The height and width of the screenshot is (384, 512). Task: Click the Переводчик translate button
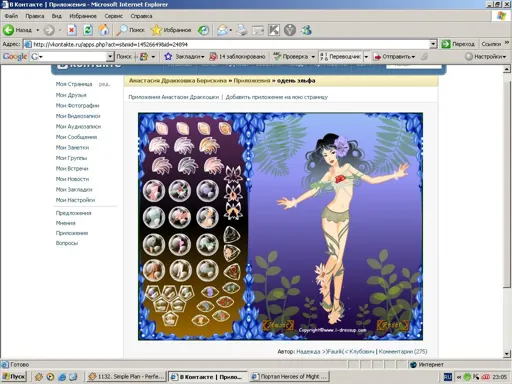[x=341, y=57]
